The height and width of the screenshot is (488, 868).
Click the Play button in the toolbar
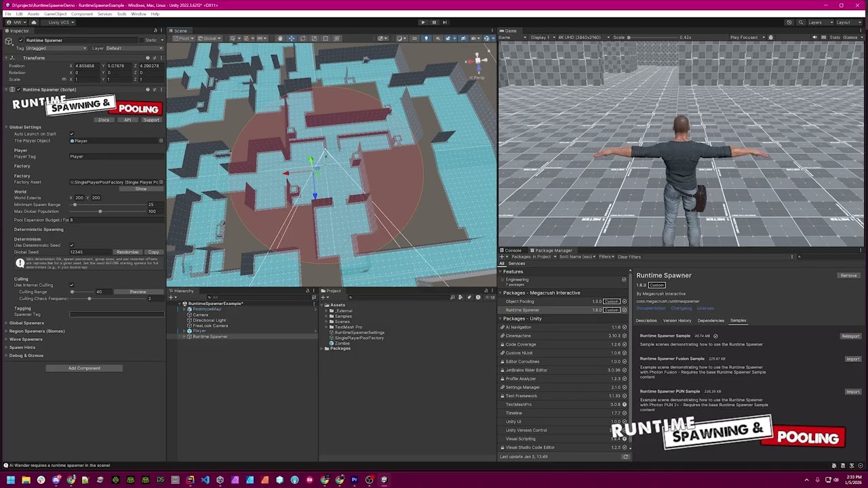[x=423, y=22]
